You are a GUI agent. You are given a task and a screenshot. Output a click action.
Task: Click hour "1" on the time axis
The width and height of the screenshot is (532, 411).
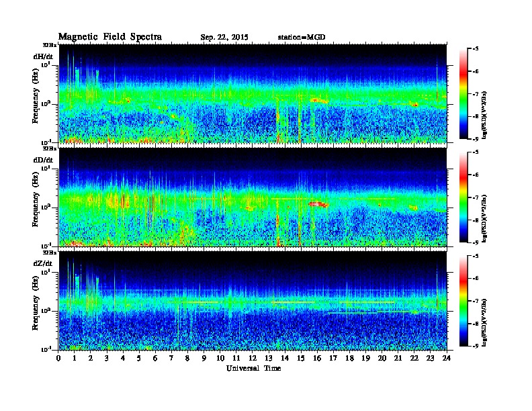(75, 358)
